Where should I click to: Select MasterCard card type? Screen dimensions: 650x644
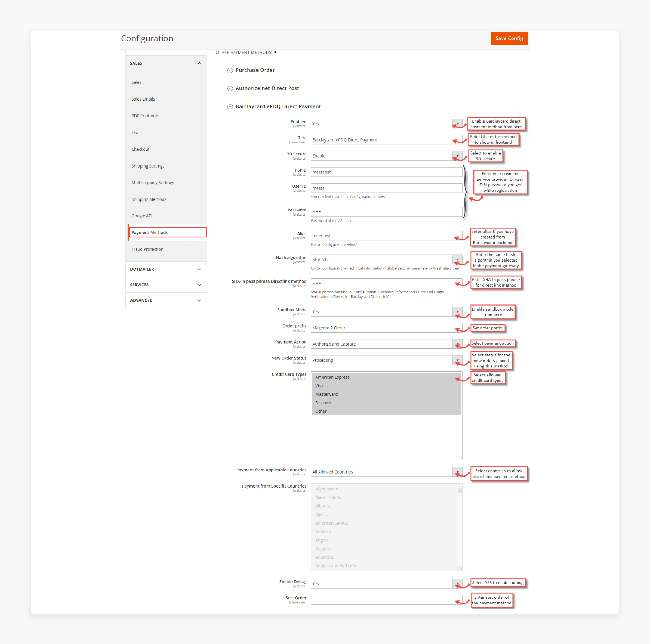[x=386, y=394]
